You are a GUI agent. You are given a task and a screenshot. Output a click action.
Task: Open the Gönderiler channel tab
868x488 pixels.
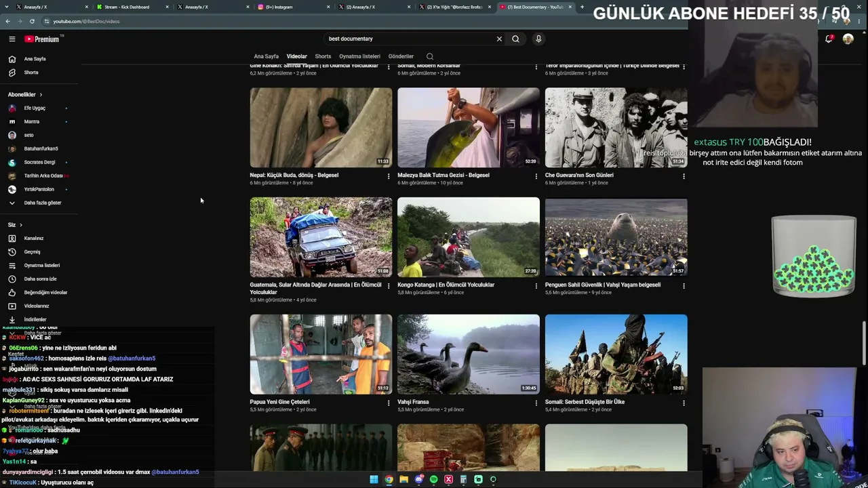point(401,56)
